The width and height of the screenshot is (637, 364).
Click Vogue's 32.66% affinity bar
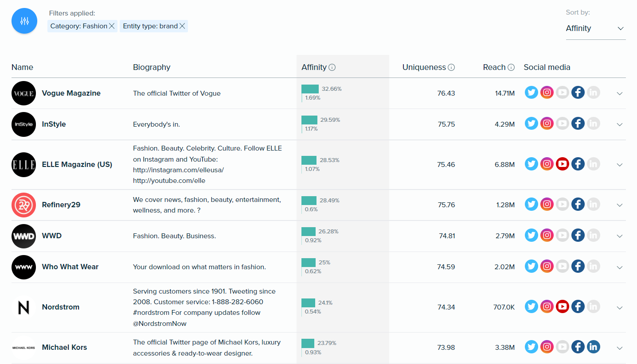coord(310,89)
